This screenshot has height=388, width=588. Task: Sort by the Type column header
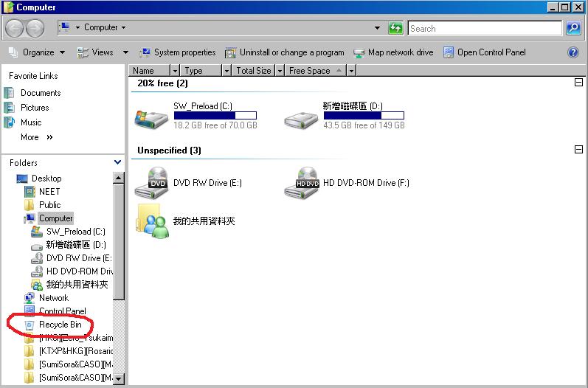(201, 71)
